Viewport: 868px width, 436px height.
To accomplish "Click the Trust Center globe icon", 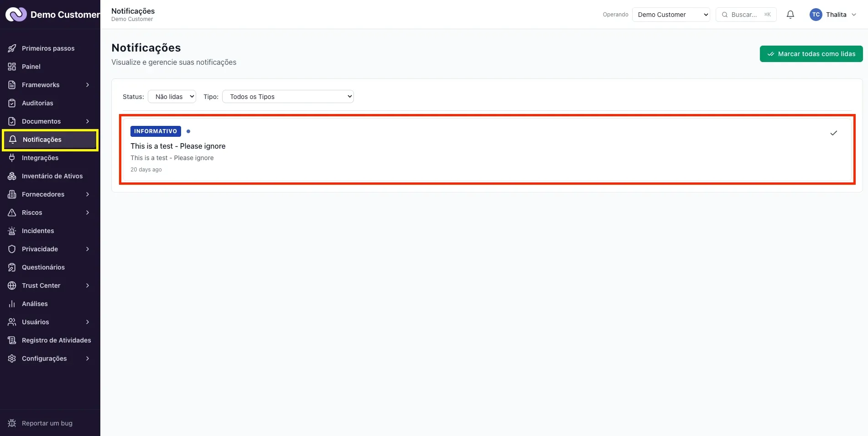I will click(12, 285).
